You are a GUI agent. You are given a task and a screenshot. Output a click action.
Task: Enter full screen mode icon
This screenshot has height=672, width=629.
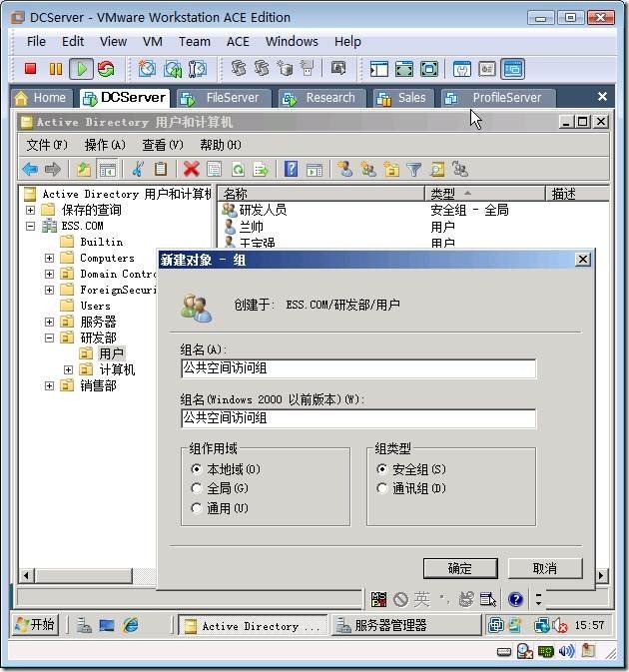(404, 69)
